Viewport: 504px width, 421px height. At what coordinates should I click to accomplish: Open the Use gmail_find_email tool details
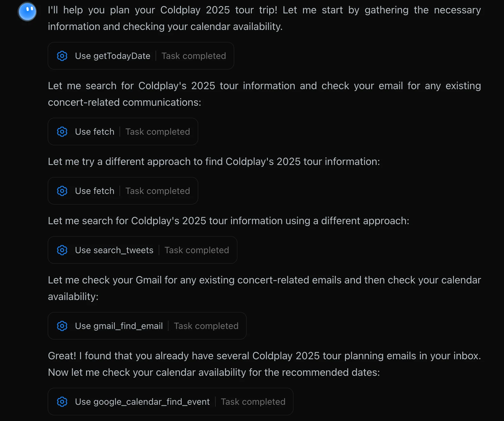pyautogui.click(x=147, y=326)
